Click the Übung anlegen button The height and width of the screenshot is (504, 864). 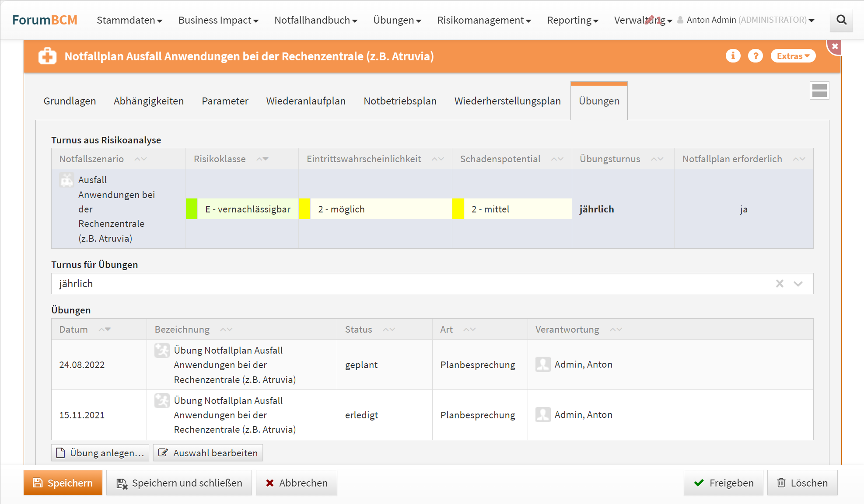click(100, 453)
